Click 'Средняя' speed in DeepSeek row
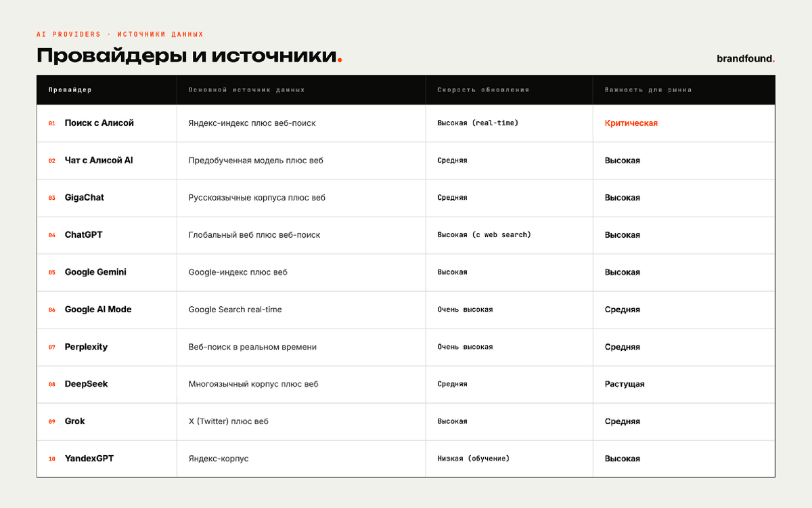This screenshot has width=812, height=508. tap(452, 384)
